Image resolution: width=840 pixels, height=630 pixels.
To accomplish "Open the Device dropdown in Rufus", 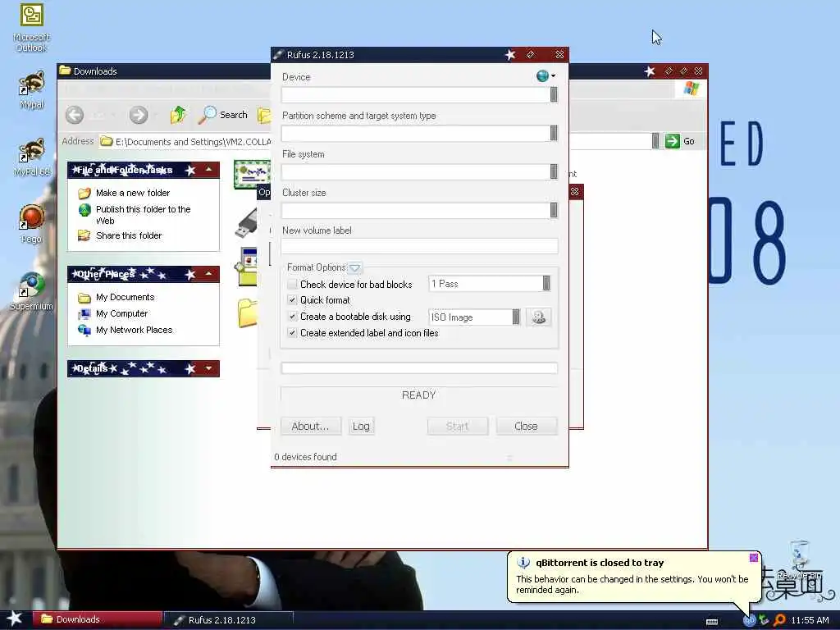I will click(x=554, y=95).
